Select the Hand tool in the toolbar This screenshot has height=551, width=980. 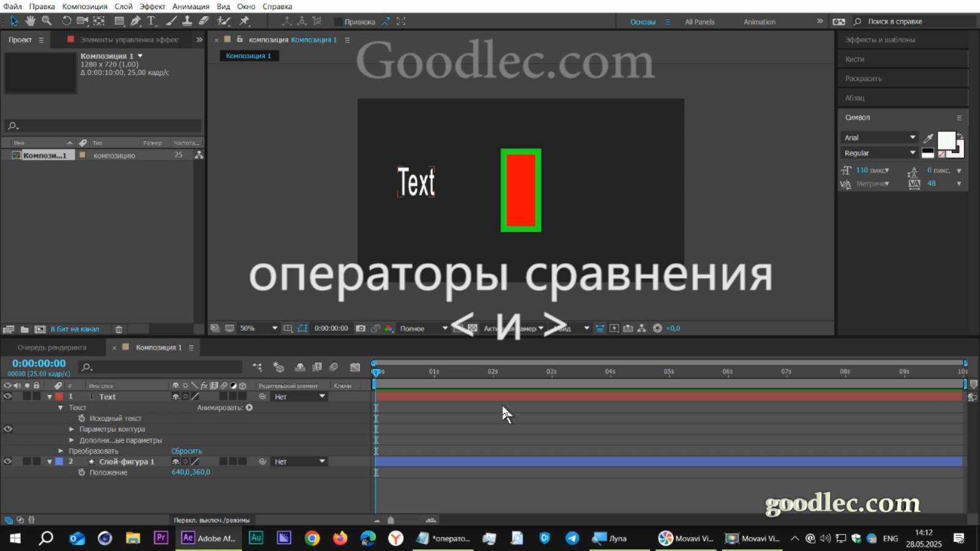(x=29, y=21)
